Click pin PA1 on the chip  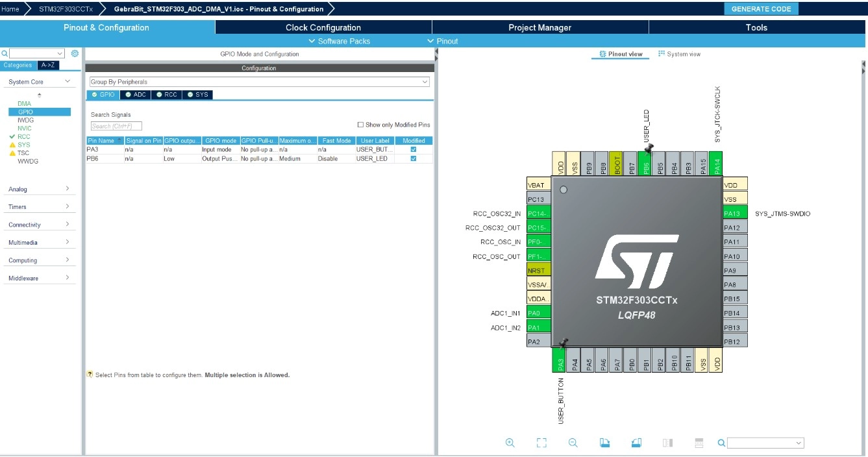pos(539,327)
